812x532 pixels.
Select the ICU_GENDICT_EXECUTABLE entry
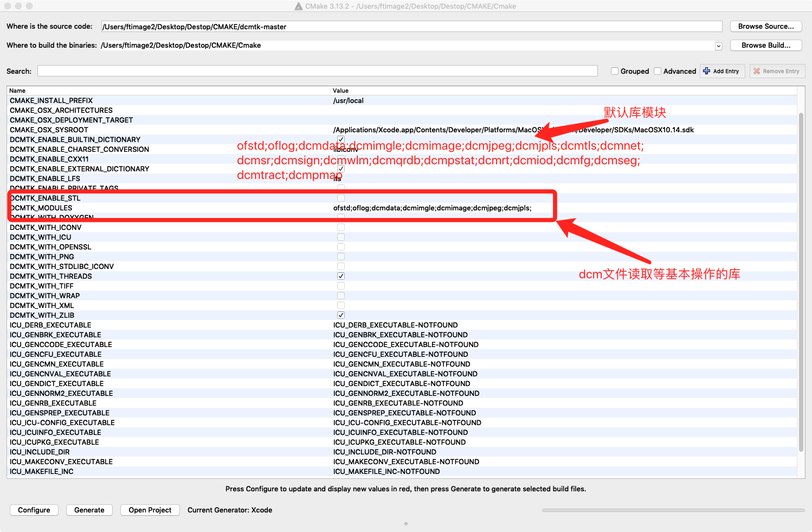point(57,383)
